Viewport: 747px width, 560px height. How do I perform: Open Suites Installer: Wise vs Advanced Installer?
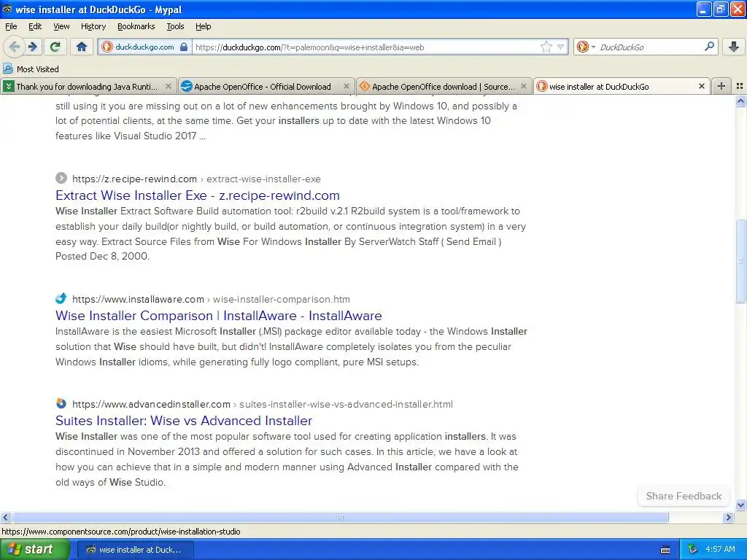(x=184, y=421)
